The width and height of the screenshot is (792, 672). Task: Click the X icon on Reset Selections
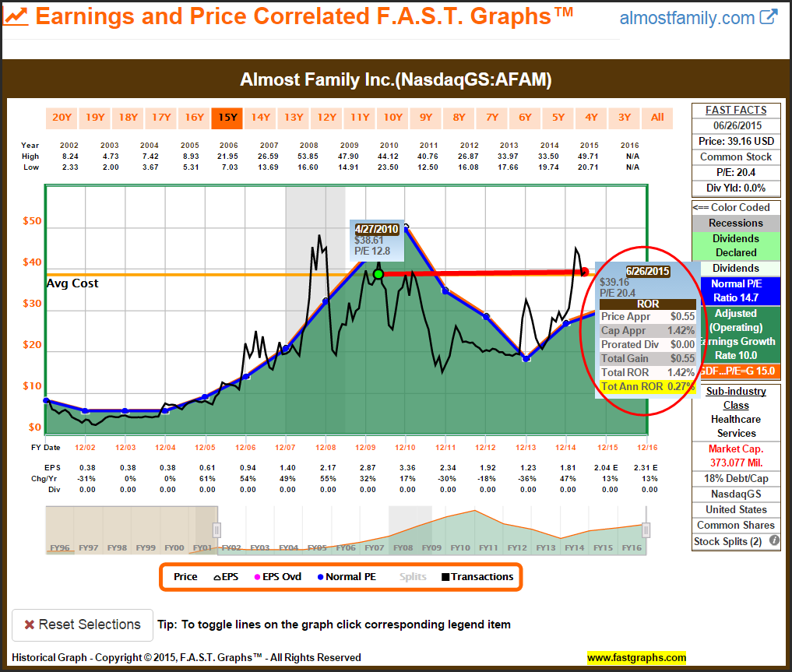click(x=29, y=625)
